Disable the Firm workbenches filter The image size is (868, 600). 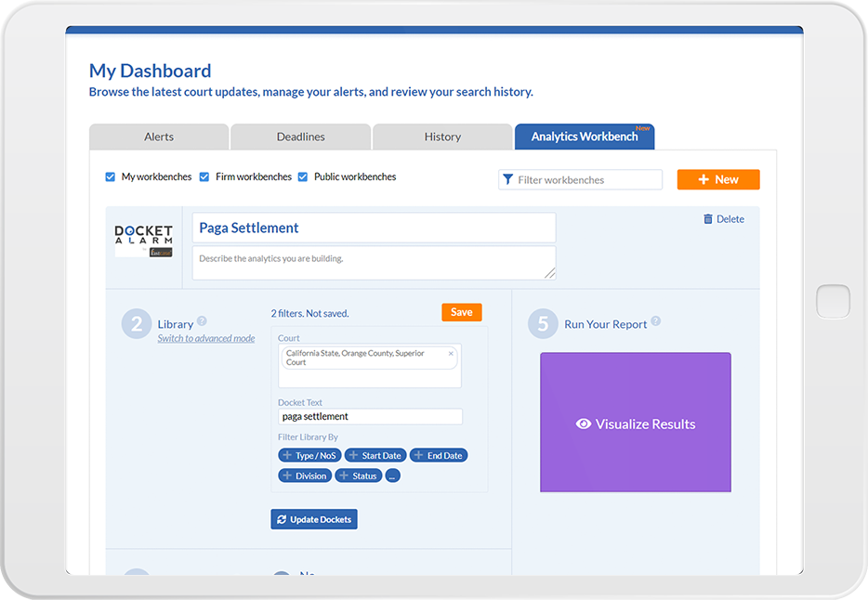coord(204,176)
